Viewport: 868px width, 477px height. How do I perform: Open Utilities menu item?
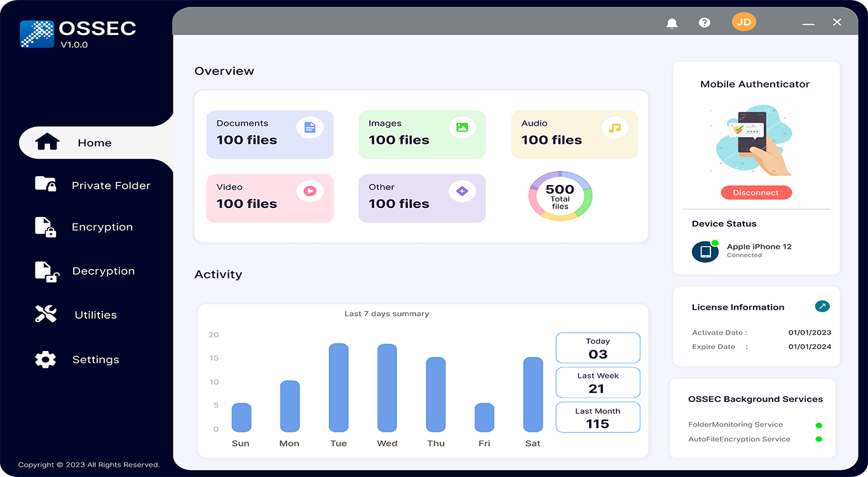[x=76, y=315]
